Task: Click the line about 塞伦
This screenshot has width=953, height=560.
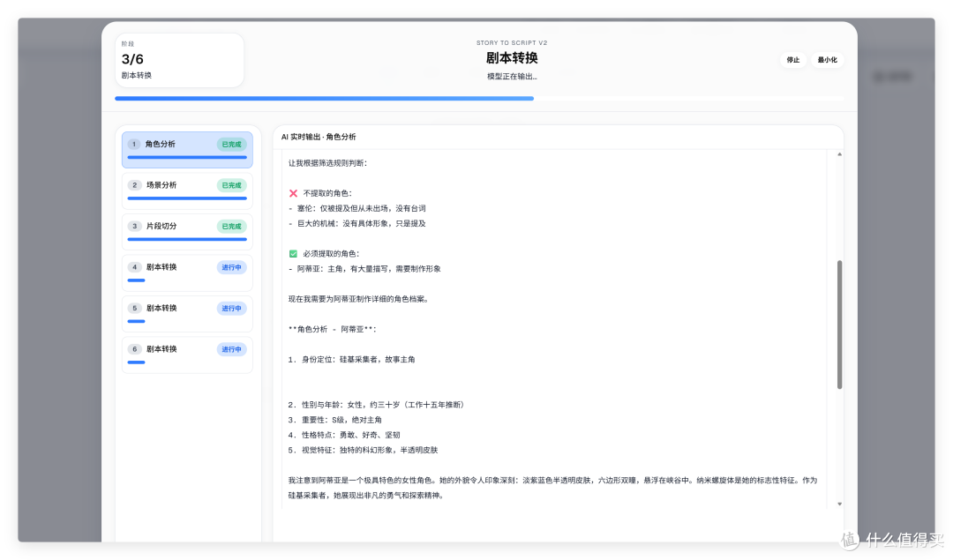Action: click(x=356, y=208)
